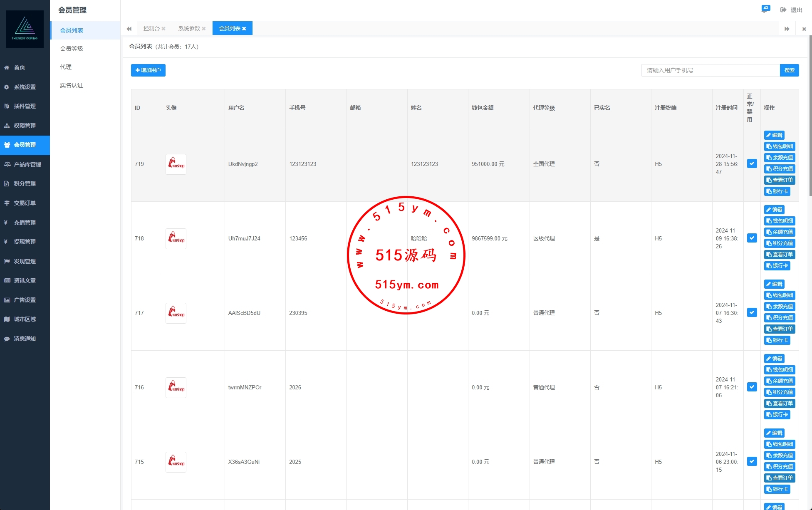Open 会员等级 submenu item
812x510 pixels.
[x=72, y=49]
